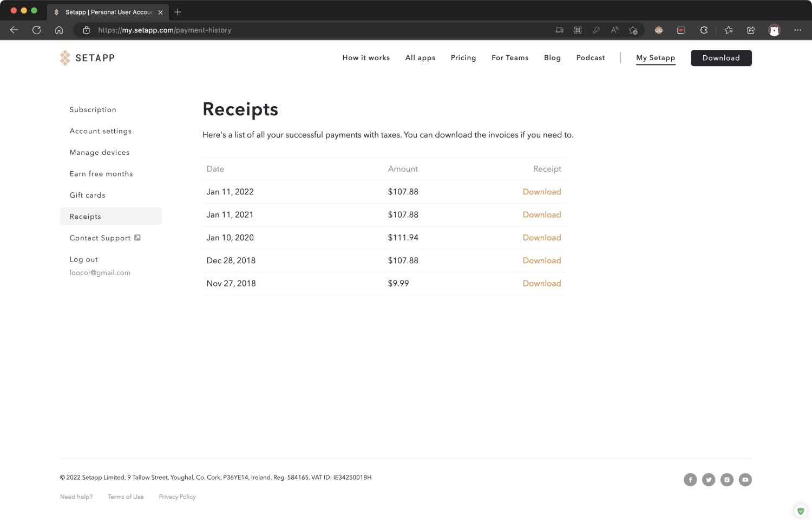Click Setapp's Facebook icon in footer
812x522 pixels.
[x=690, y=479]
